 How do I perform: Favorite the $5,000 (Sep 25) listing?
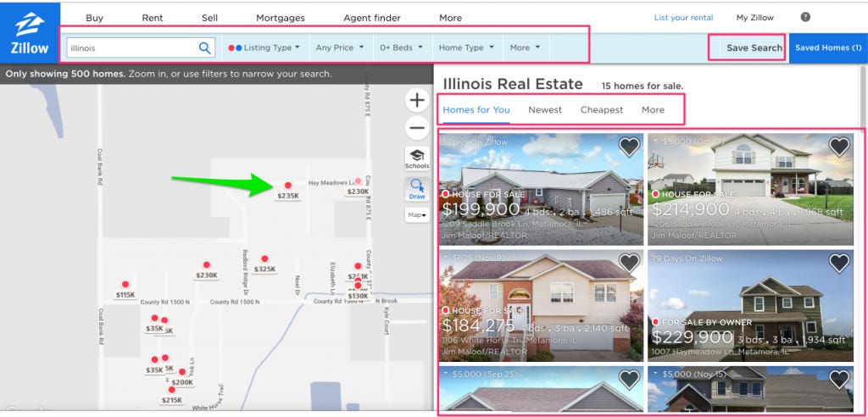click(x=629, y=380)
